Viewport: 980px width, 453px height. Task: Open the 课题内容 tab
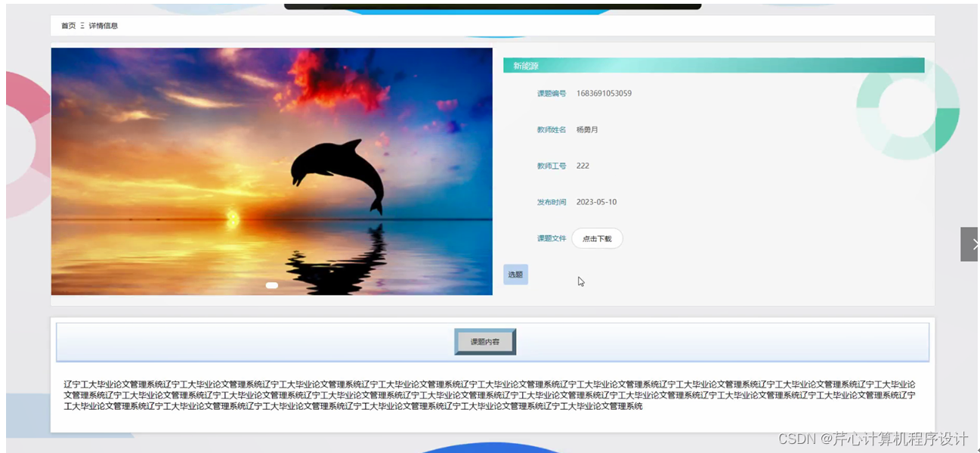[x=485, y=342]
